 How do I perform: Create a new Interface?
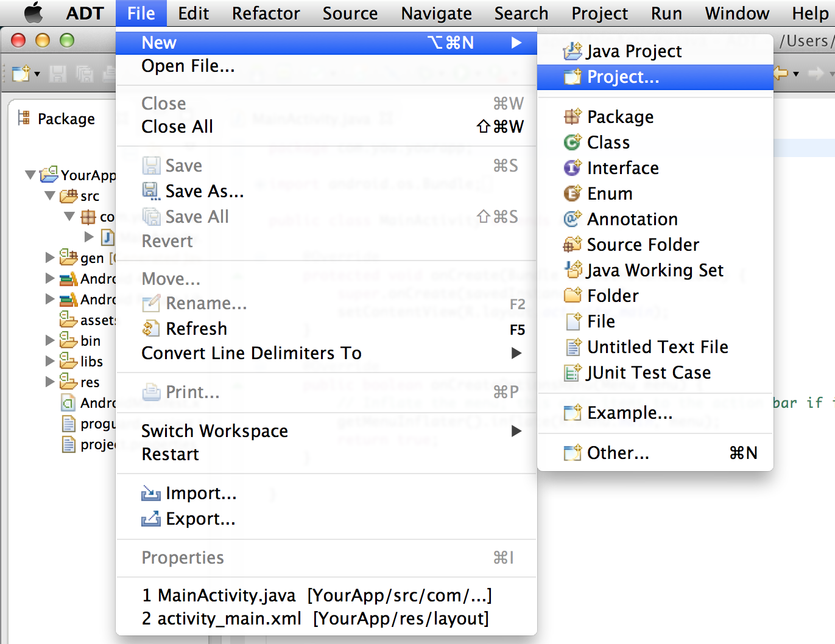point(655,167)
